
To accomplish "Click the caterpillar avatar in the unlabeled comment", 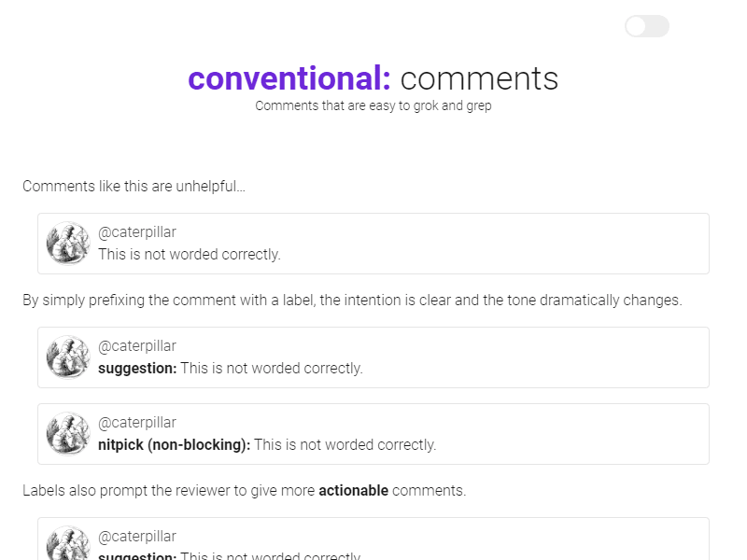I will [68, 244].
